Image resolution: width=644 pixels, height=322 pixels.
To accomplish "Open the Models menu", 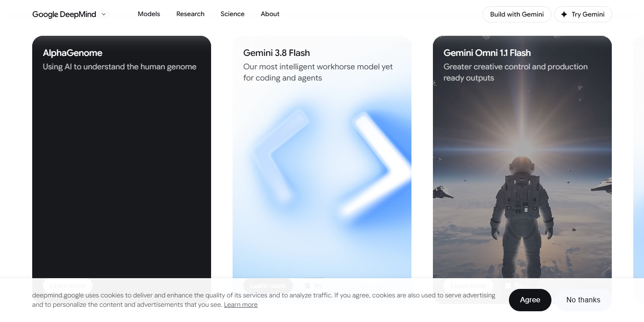I will (149, 14).
